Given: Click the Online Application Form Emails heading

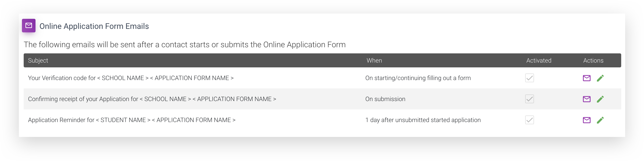Looking at the screenshot, I should 94,26.
